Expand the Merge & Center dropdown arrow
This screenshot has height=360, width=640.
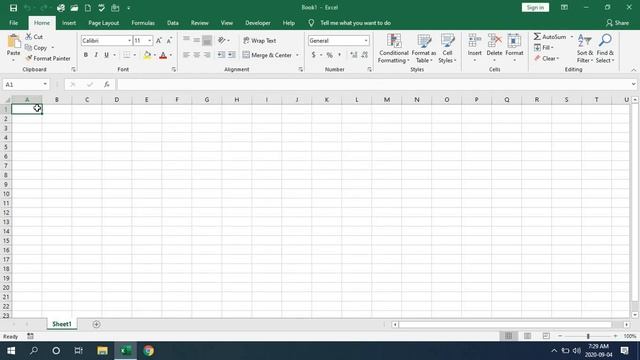tap(297, 55)
